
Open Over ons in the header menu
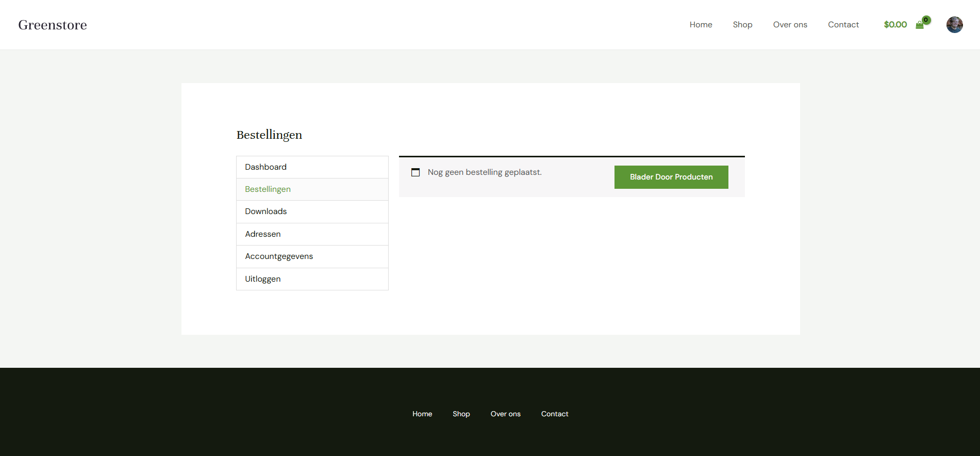pyautogui.click(x=790, y=25)
